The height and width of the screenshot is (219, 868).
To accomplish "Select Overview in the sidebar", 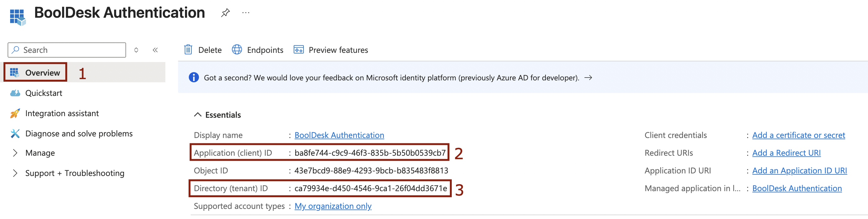I will (42, 73).
